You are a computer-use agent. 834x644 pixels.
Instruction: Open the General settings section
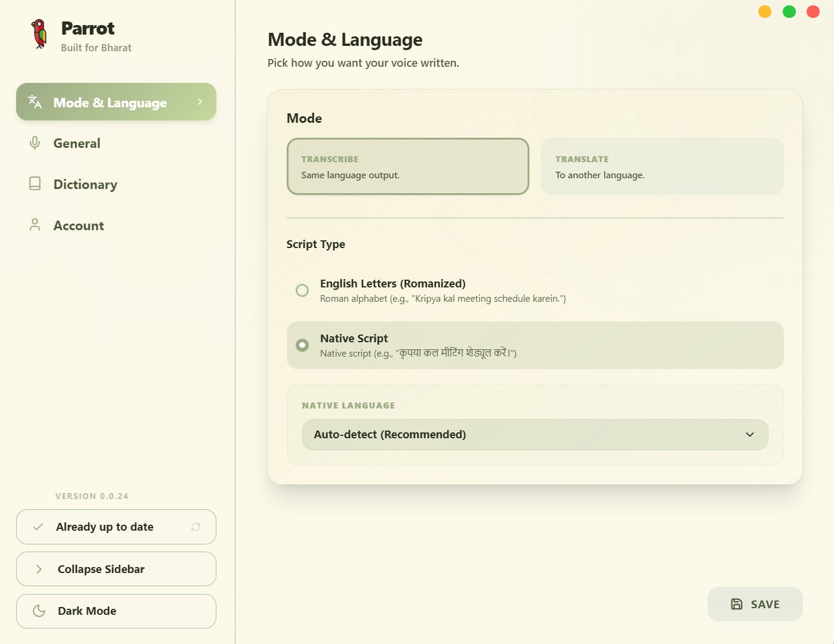pos(77,143)
